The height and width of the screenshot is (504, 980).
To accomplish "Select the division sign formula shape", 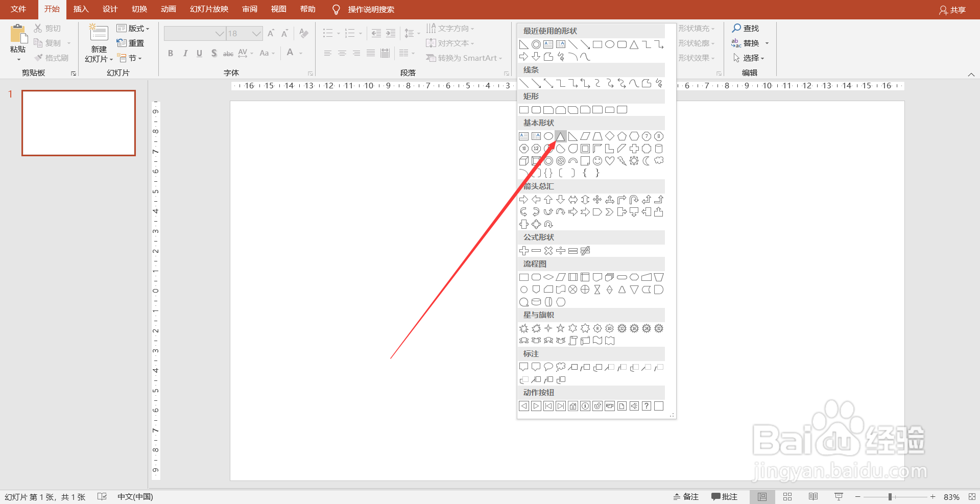I will pyautogui.click(x=560, y=251).
